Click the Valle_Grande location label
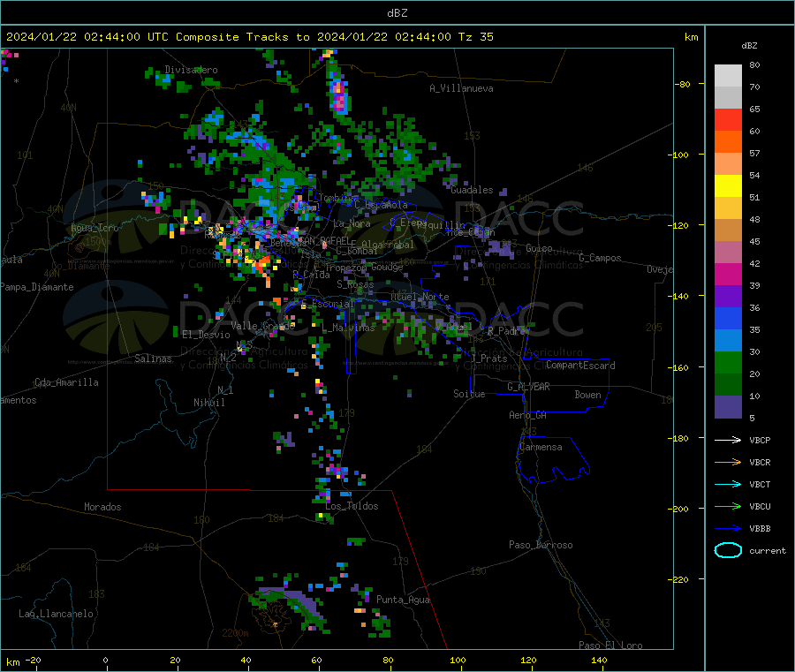 [263, 326]
